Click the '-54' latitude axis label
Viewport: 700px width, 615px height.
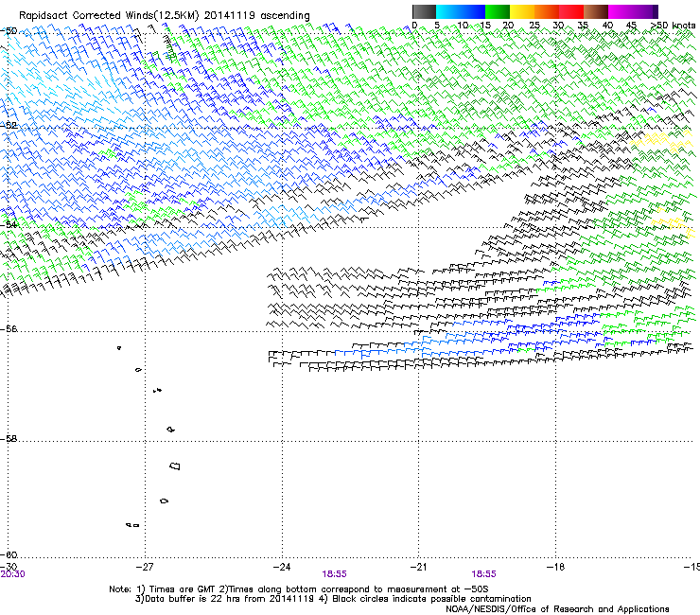pos(9,224)
